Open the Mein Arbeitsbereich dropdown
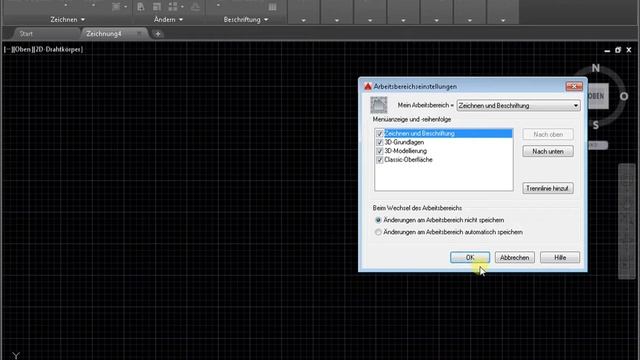 [518, 106]
